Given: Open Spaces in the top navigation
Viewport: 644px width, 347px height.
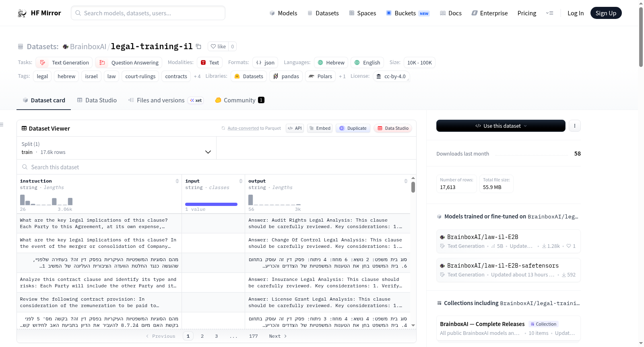Looking at the screenshot, I should [x=363, y=13].
